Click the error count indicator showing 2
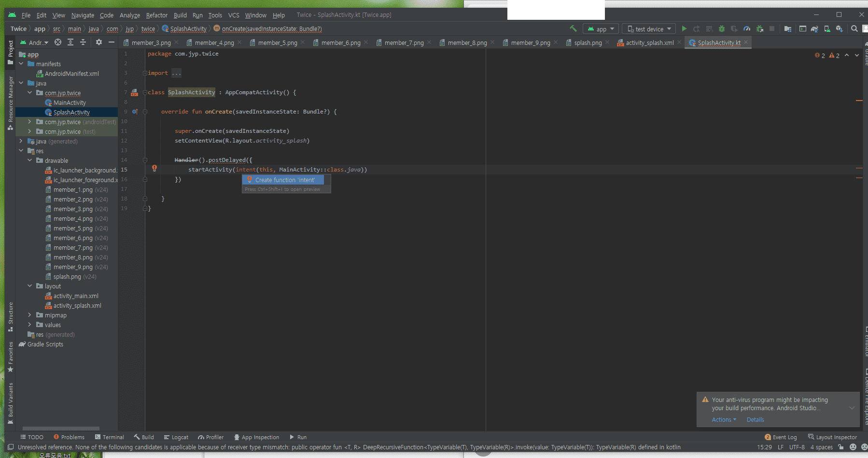Screen dimensions: 868x458 (820, 56)
